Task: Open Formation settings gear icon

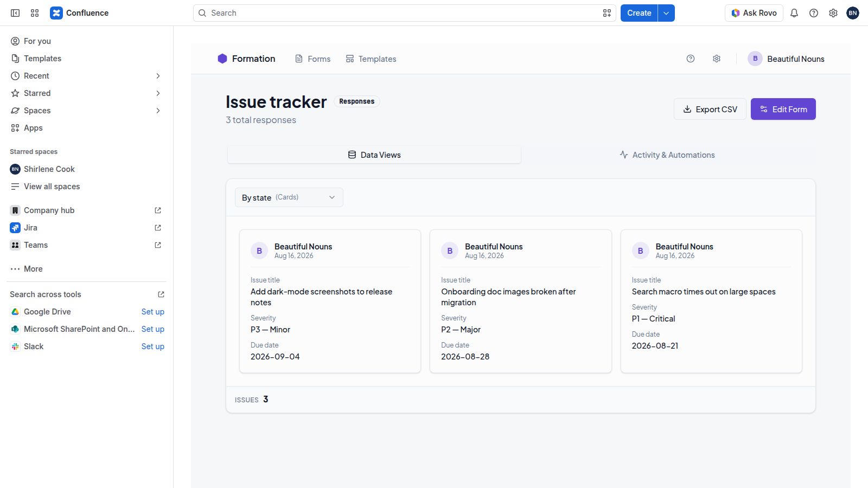Action: click(717, 59)
